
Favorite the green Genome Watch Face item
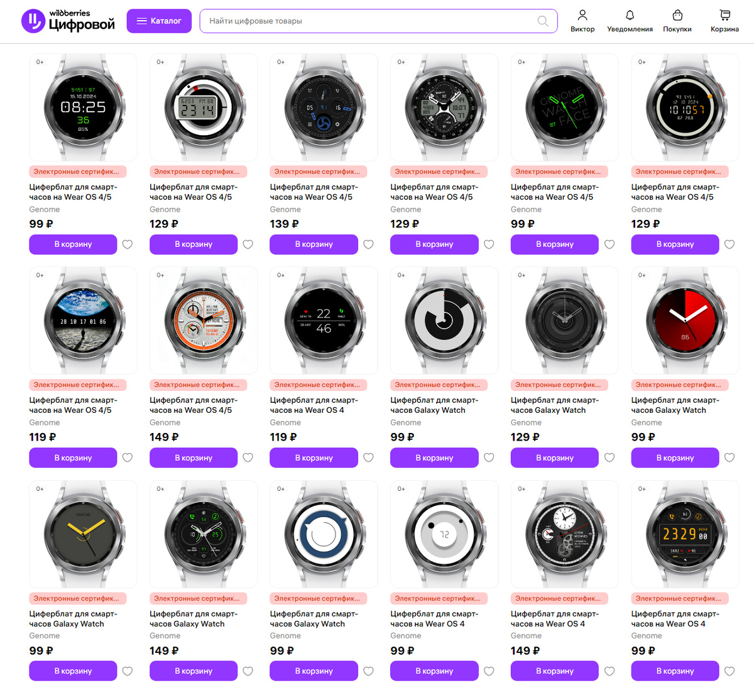pos(609,244)
